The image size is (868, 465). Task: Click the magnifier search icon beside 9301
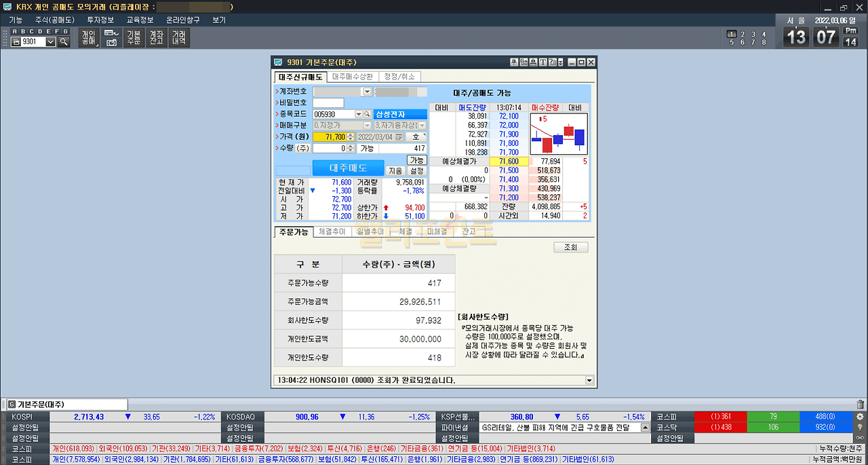click(64, 42)
